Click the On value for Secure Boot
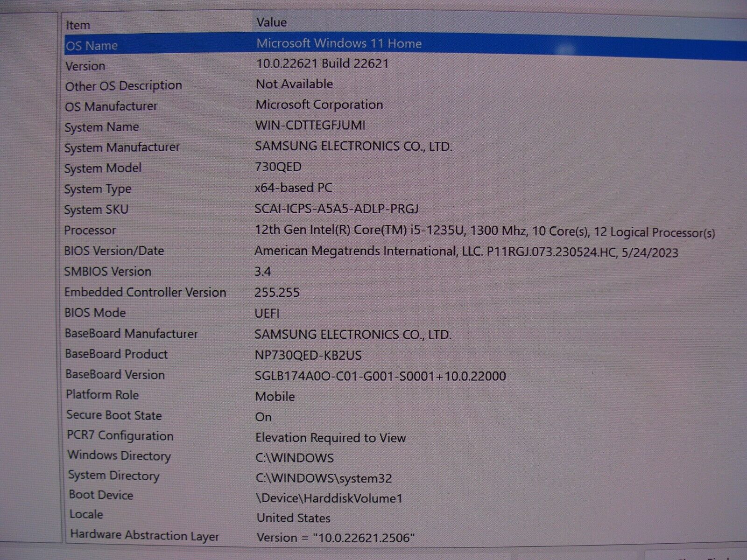This screenshot has height=560, width=747. click(263, 417)
